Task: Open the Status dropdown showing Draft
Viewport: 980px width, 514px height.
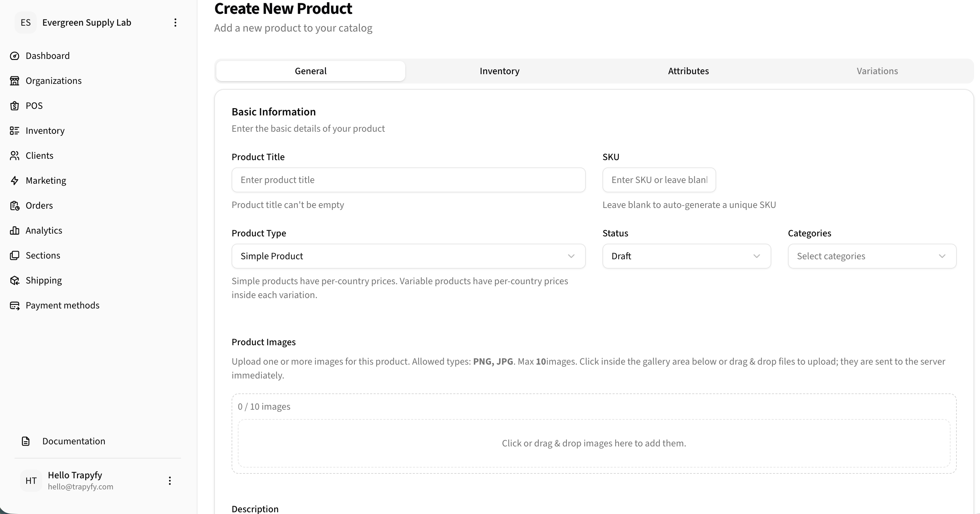Action: (x=686, y=256)
